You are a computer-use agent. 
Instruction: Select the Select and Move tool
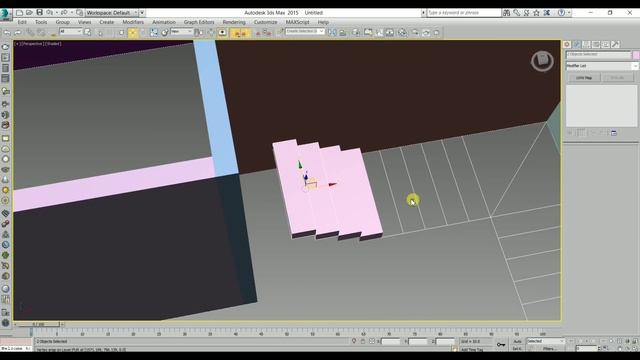(x=132, y=32)
